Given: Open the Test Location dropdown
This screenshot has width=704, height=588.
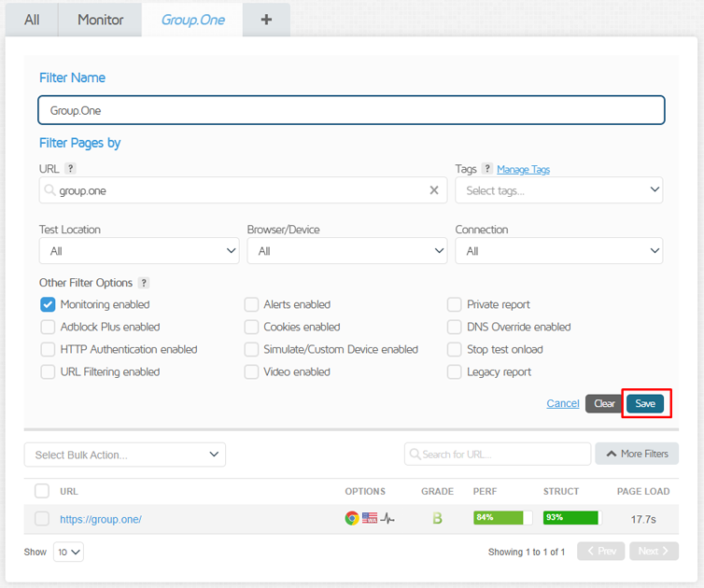Looking at the screenshot, I should click(x=139, y=251).
